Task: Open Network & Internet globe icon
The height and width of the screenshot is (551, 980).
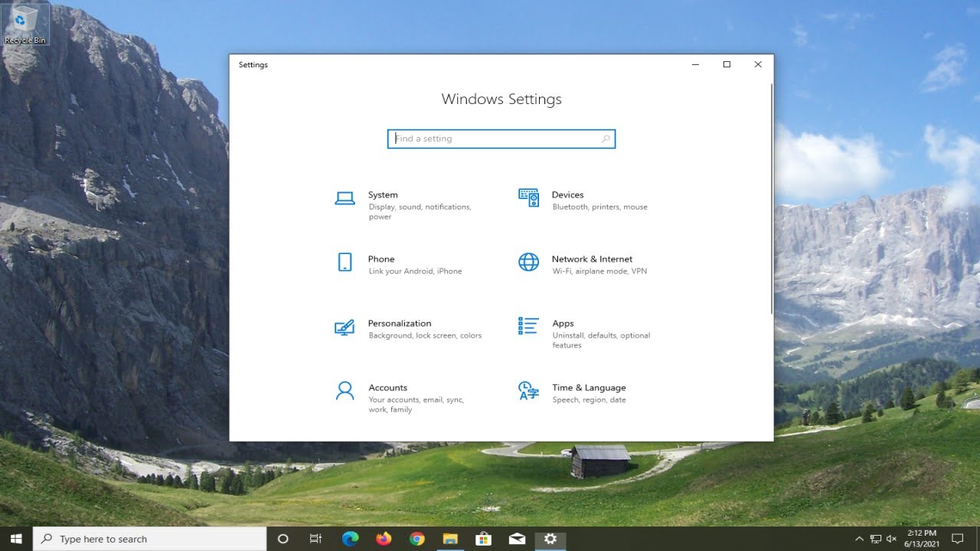Action: 528,262
